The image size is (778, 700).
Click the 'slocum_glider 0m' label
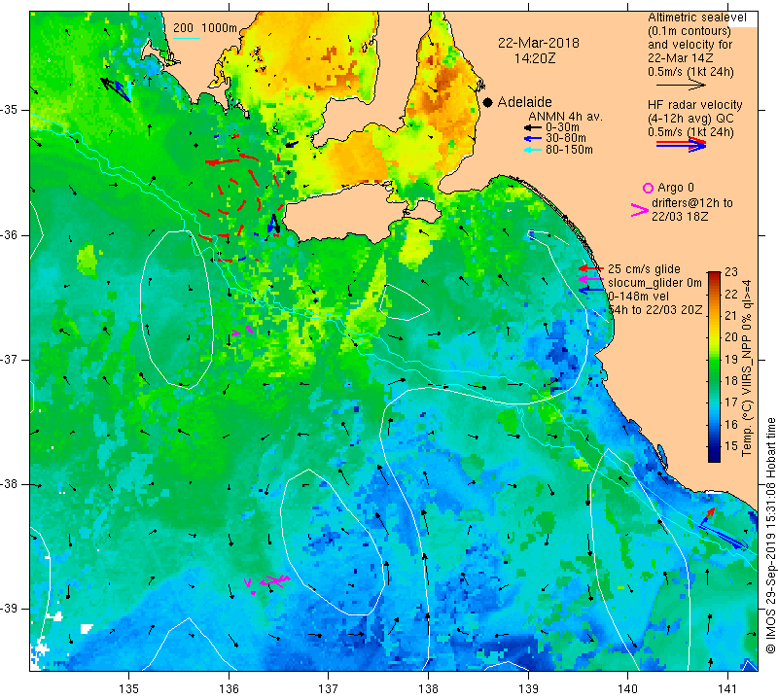(x=654, y=283)
